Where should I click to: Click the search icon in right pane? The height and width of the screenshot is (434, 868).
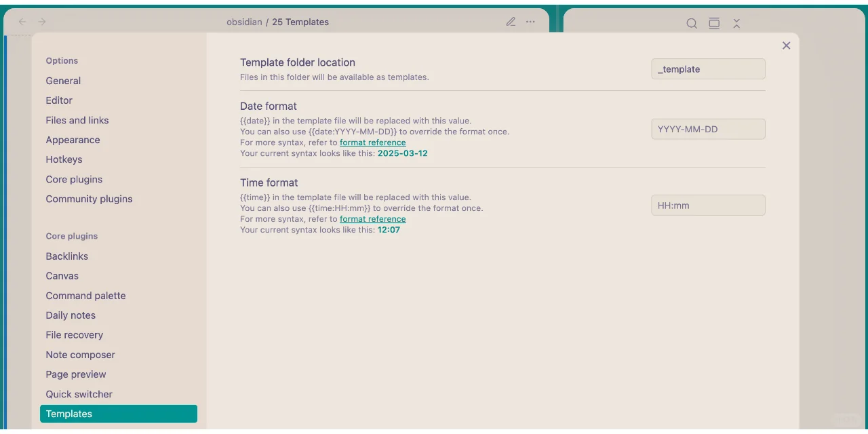coord(692,23)
